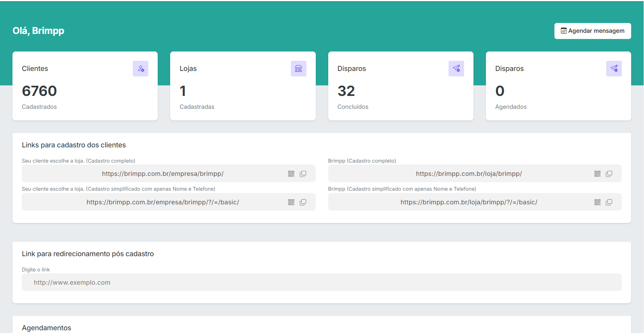This screenshot has height=333, width=644.
Task: Click the 0 Agendados count
Action: click(500, 91)
